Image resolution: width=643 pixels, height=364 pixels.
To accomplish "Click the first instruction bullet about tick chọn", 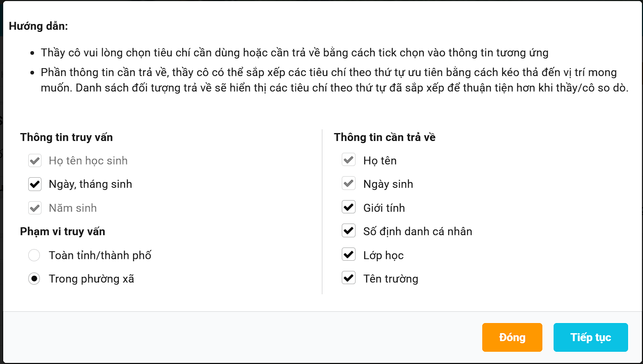I will point(294,53).
